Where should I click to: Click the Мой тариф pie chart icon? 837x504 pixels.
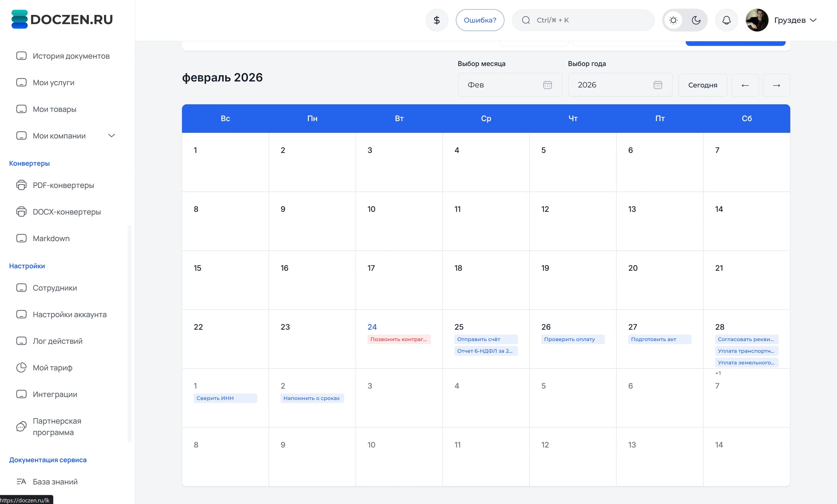click(21, 367)
